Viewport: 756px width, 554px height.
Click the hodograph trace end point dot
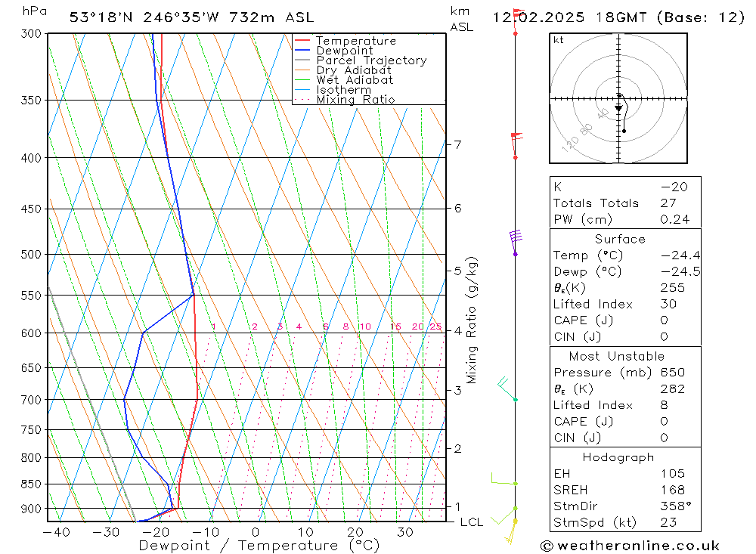pyautogui.click(x=624, y=131)
